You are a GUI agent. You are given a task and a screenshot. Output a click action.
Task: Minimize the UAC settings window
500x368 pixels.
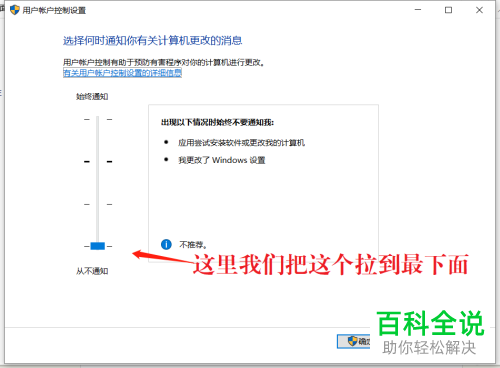pos(418,10)
